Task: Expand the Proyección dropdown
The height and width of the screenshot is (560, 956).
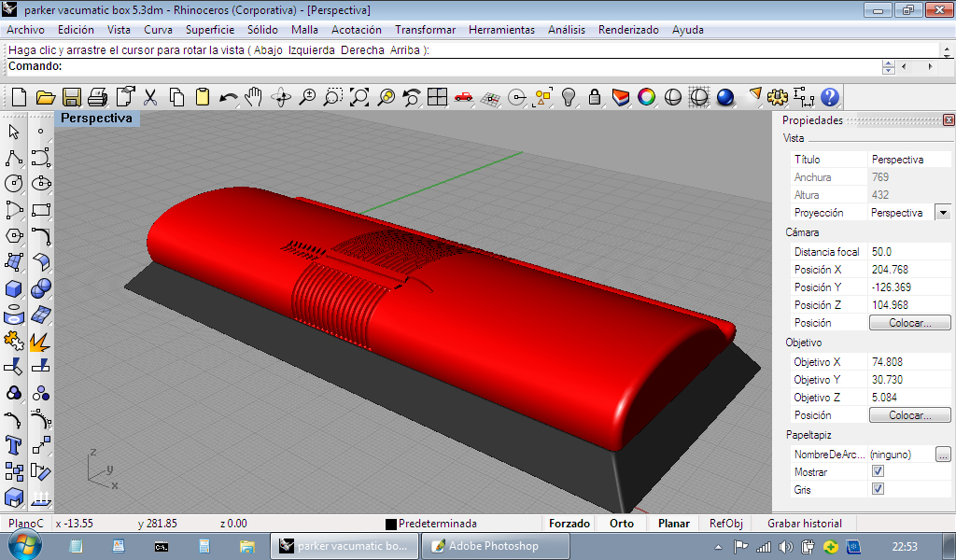Action: pos(942,213)
